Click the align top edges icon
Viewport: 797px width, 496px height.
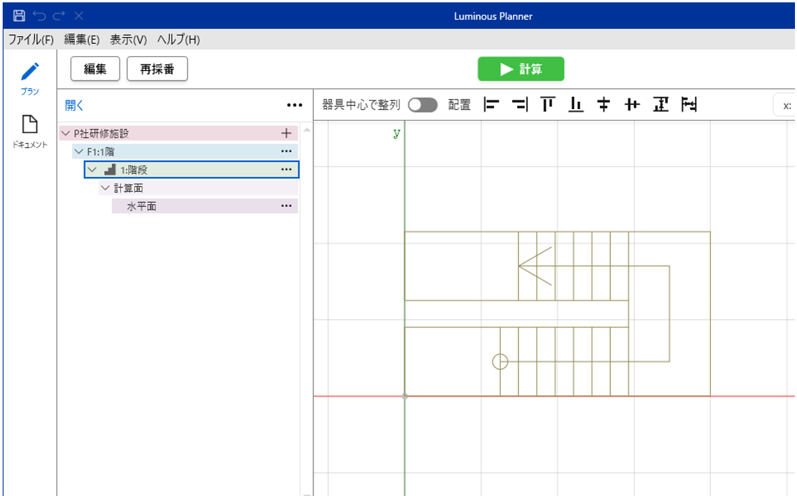pyautogui.click(x=547, y=105)
